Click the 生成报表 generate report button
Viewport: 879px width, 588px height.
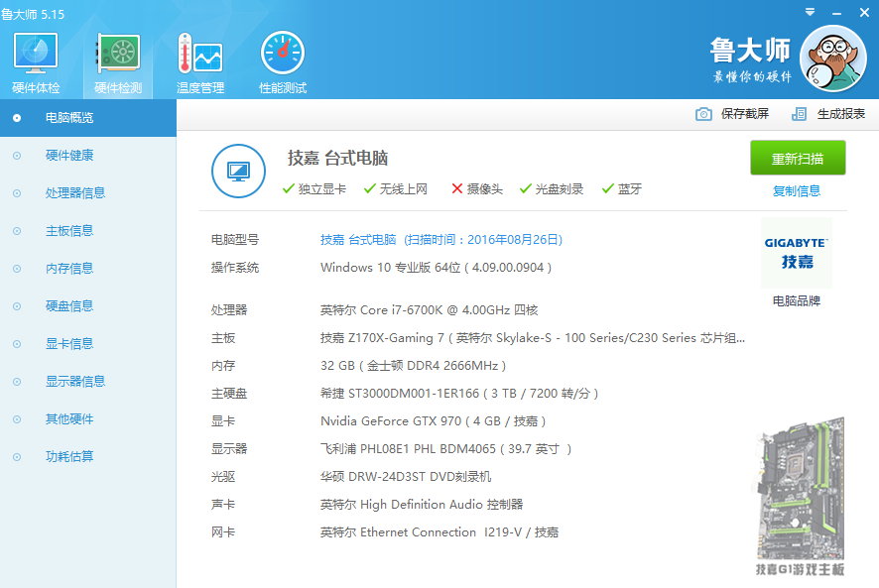(x=828, y=114)
